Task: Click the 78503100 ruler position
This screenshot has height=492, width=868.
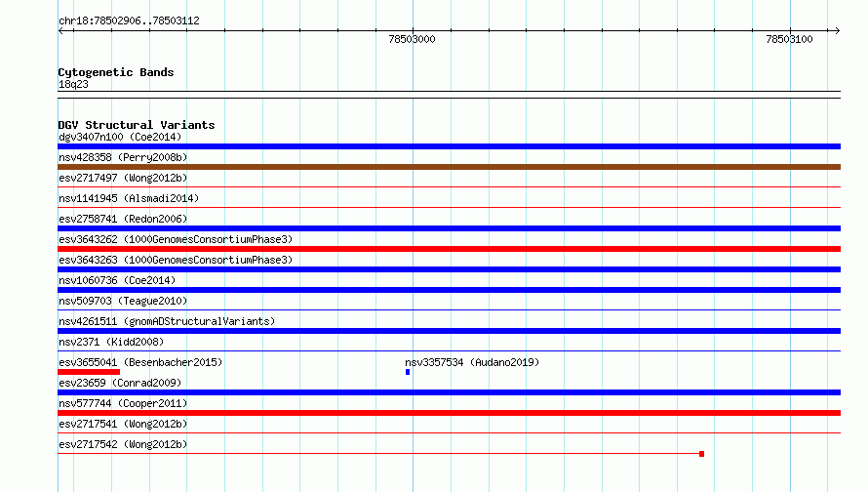Action: pyautogui.click(x=789, y=39)
